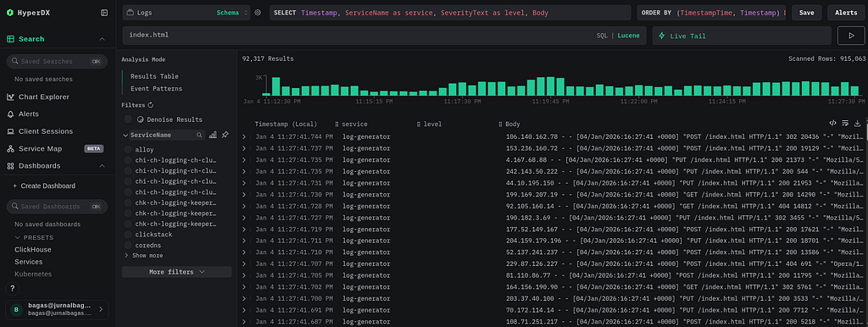
Task: Click drag handle beside Body column
Action: (500, 125)
